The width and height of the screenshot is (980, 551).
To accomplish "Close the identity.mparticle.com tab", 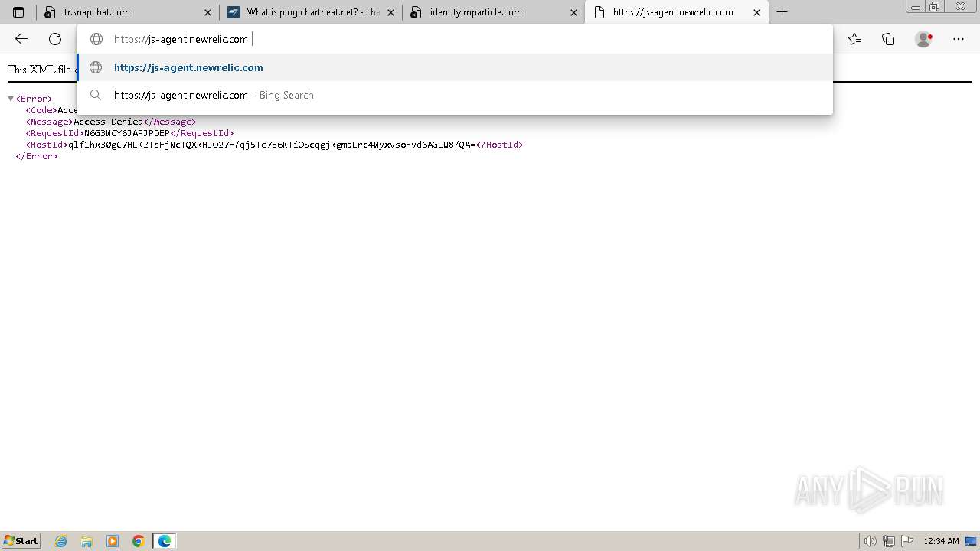I will pyautogui.click(x=573, y=12).
